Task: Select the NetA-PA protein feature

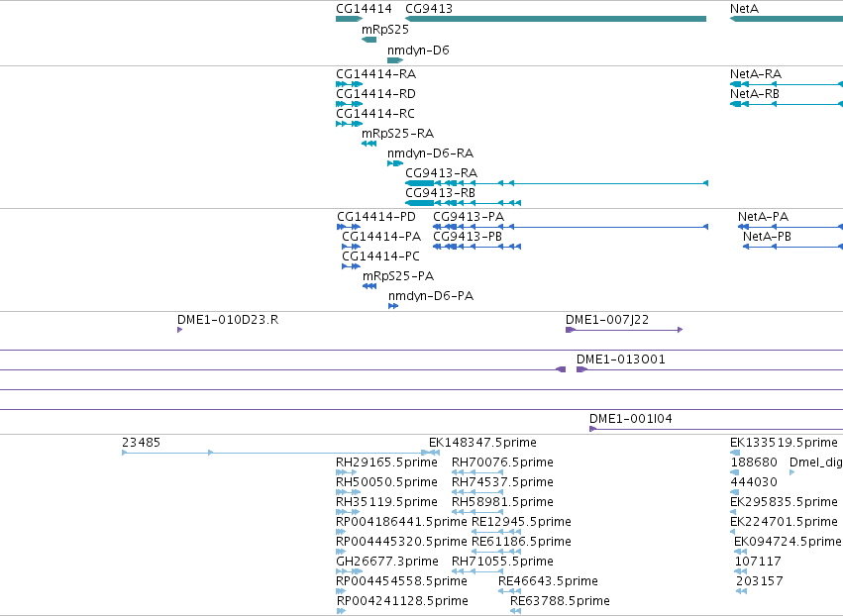Action: [790, 227]
